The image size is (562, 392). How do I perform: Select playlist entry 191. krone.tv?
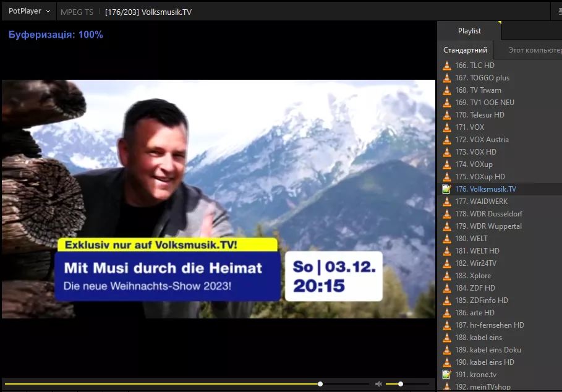500,375
